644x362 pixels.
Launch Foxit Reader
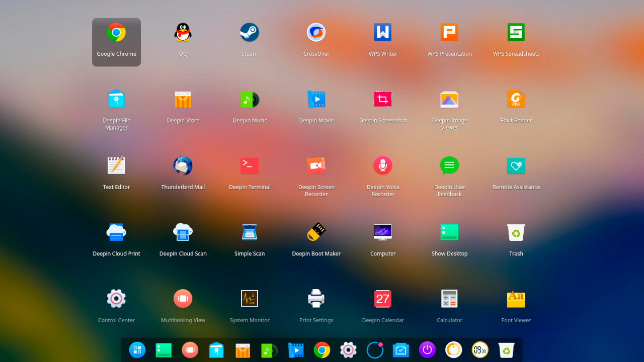point(516,99)
